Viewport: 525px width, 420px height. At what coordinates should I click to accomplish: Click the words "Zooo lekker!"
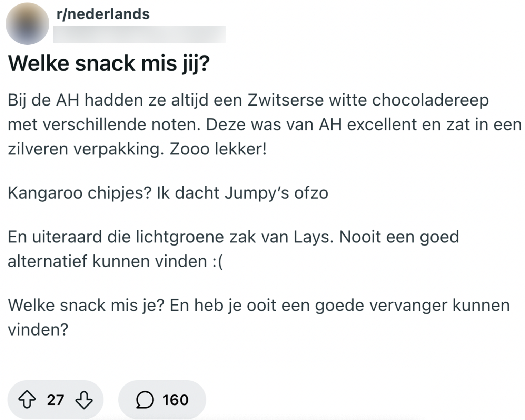tap(218, 149)
